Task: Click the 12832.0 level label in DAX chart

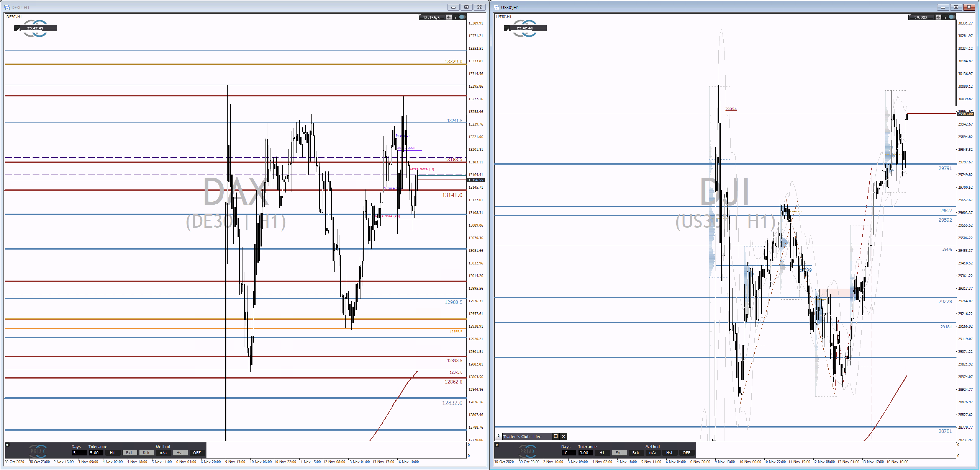Action: coord(452,403)
